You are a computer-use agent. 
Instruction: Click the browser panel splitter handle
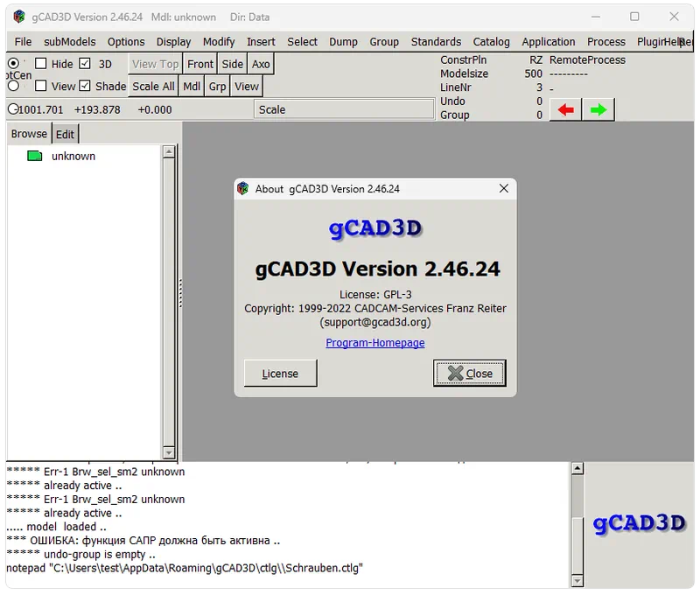point(180,293)
